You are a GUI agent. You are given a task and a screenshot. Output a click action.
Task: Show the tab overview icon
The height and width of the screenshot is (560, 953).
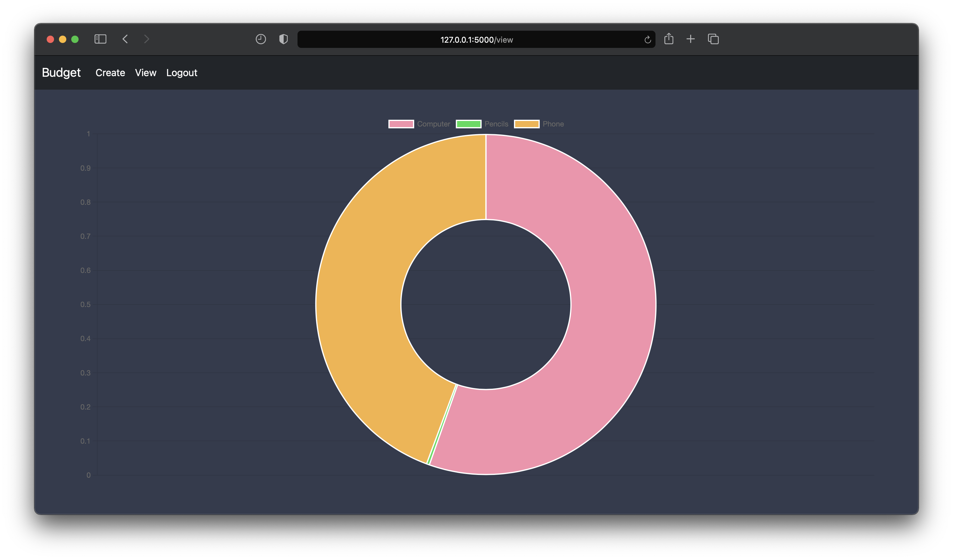coord(713,39)
